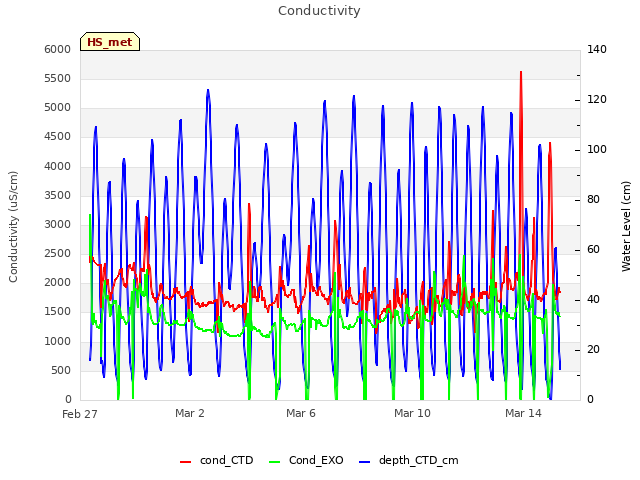The width and height of the screenshot is (640, 480).
Task: Click the highest blue peak after Mar 2
Action: pyautogui.click(x=208, y=91)
